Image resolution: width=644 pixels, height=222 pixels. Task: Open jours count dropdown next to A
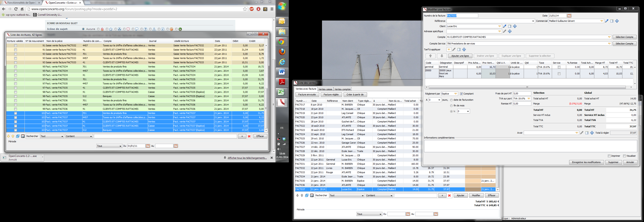[439, 100]
